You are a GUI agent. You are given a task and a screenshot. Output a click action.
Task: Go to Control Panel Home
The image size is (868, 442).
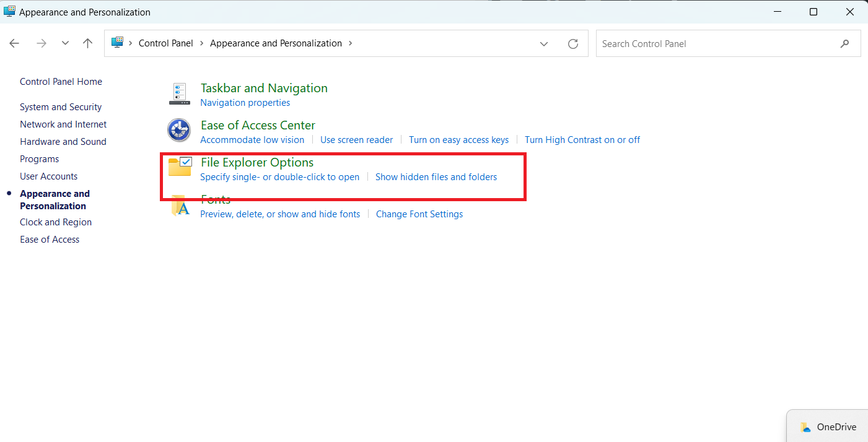coord(61,82)
